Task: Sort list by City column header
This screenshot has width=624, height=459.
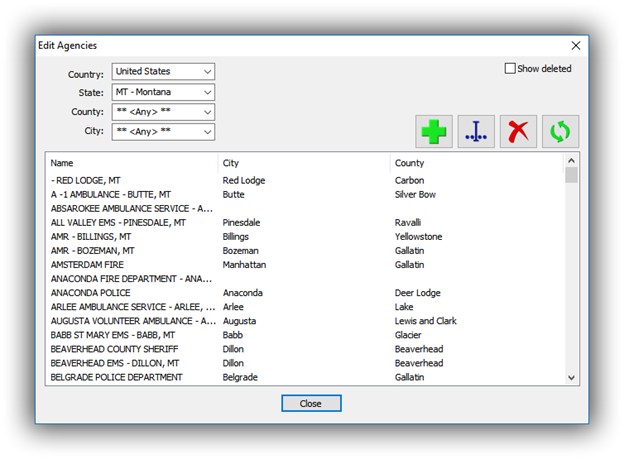Action: coord(304,163)
